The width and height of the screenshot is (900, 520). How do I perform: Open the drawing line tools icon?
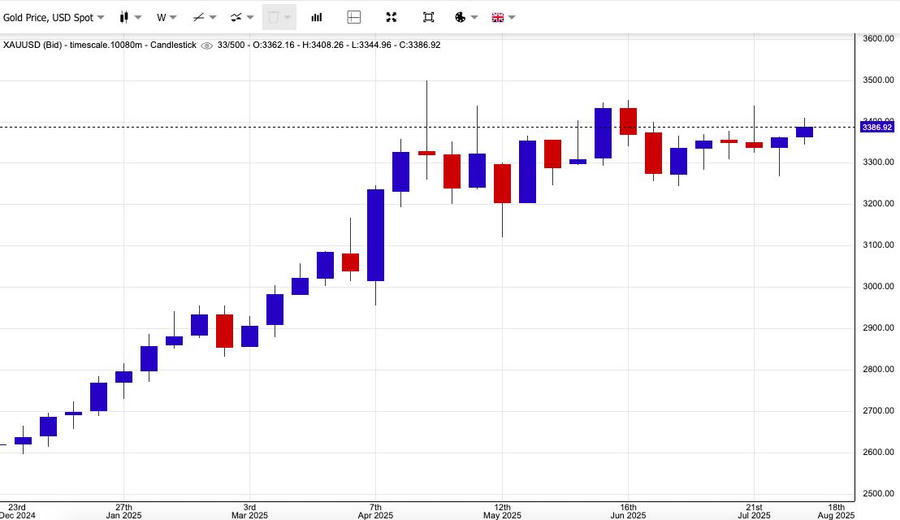(199, 17)
